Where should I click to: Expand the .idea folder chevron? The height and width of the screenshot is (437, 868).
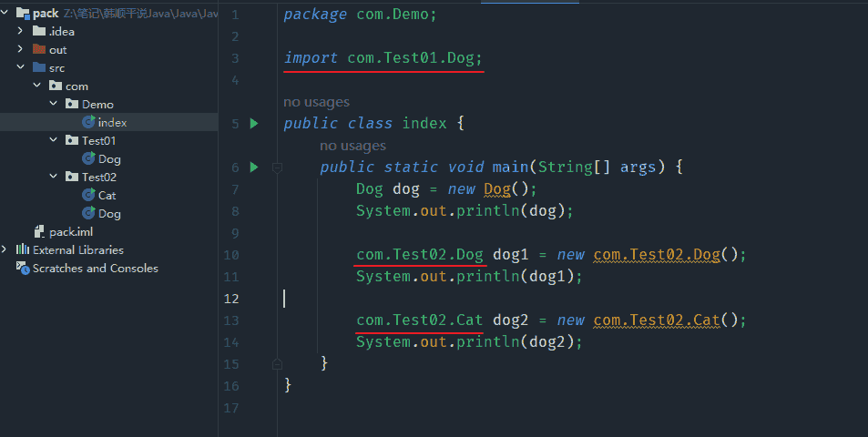20,32
